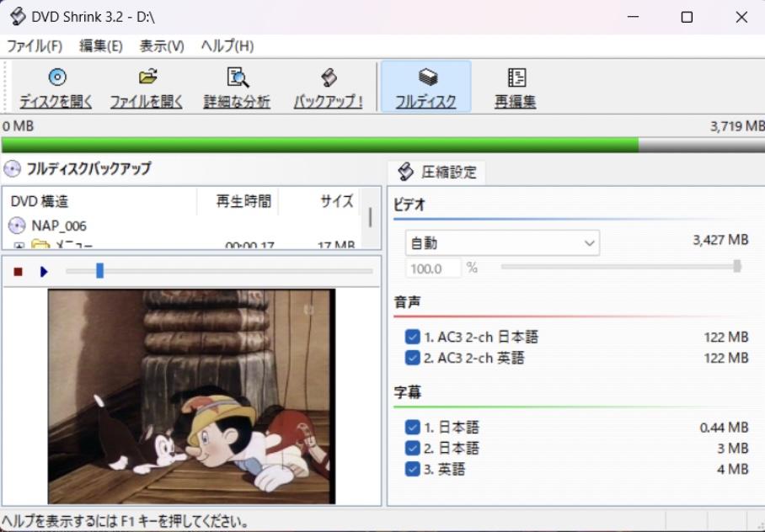Click the ファイルを開く (Open Files) folder icon

pos(147,78)
